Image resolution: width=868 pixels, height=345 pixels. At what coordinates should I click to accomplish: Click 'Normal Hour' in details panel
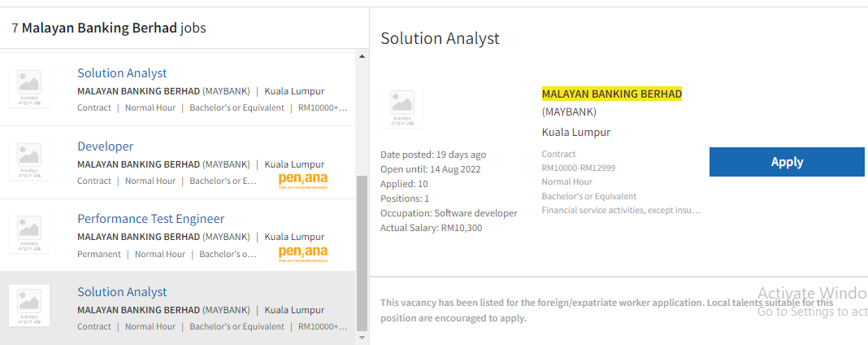click(x=566, y=181)
